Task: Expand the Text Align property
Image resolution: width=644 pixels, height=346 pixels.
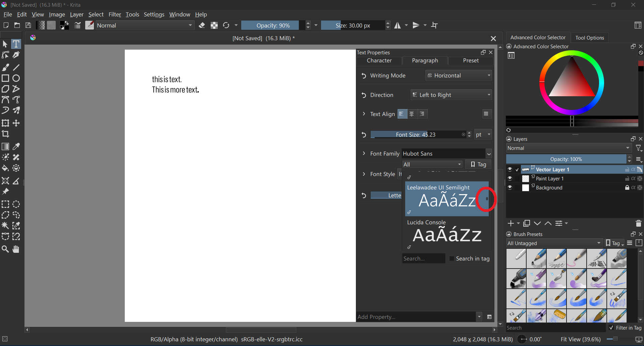Action: [364, 114]
